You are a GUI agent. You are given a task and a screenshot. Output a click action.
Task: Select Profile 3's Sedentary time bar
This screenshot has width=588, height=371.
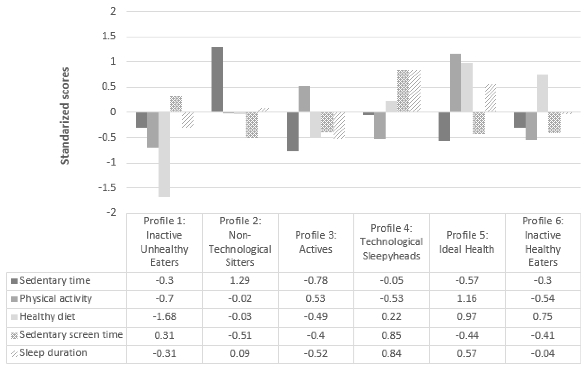pos(293,132)
